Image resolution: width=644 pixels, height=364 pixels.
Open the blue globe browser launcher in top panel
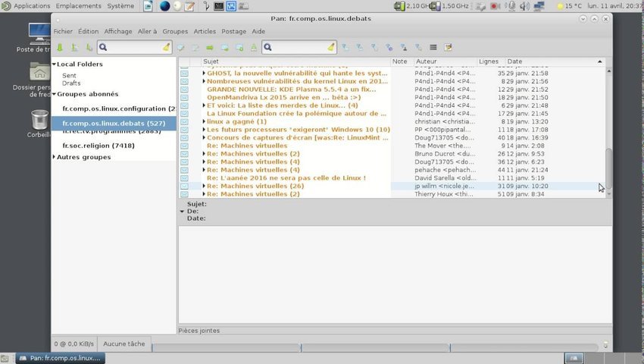(x=164, y=6)
